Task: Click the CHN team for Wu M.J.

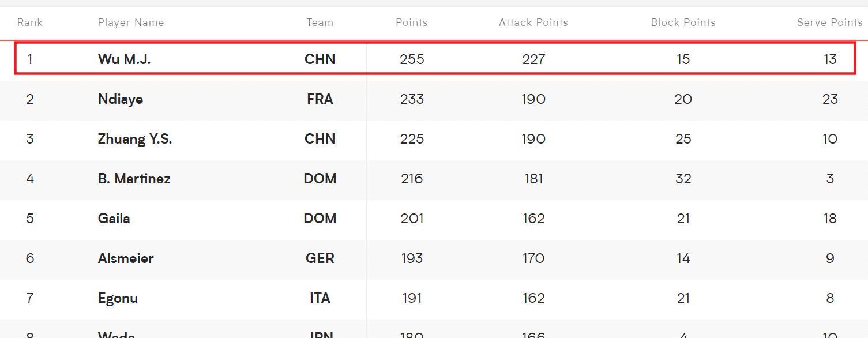Action: (x=320, y=59)
